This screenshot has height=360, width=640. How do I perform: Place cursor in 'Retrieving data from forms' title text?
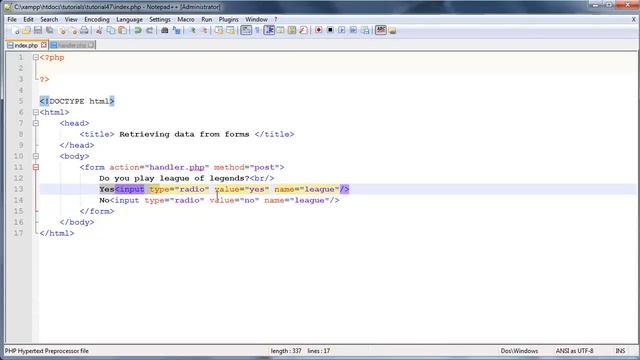(x=184, y=134)
